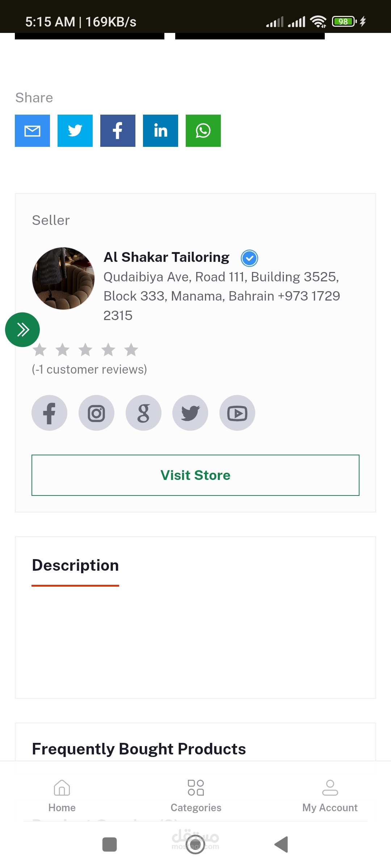Expand the green double-chevron side panel
Viewport: 391px width, 868px height.
coord(22,329)
